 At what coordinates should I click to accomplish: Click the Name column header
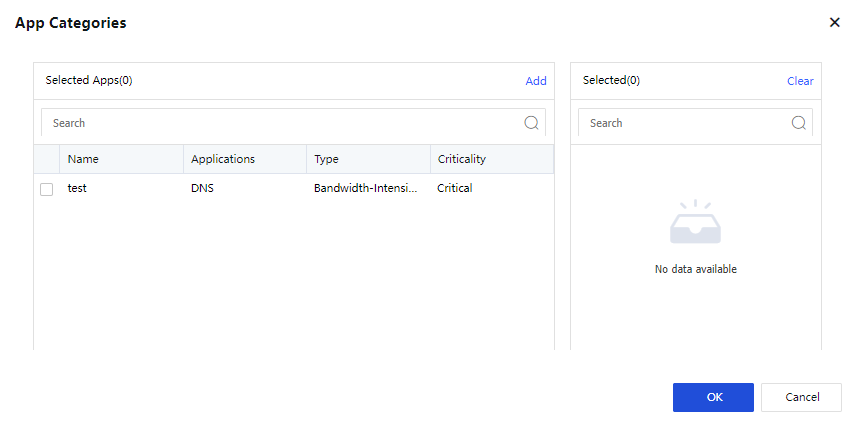pos(83,159)
